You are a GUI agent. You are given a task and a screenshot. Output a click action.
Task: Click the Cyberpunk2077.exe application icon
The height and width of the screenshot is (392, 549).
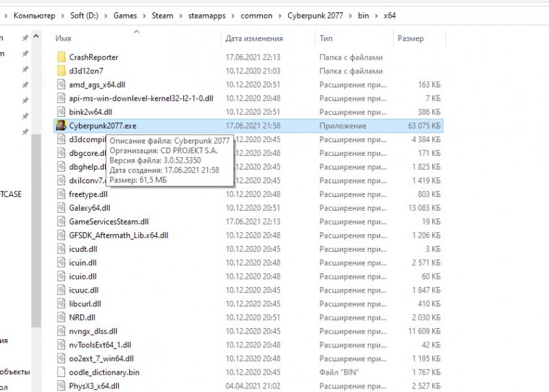tap(61, 126)
